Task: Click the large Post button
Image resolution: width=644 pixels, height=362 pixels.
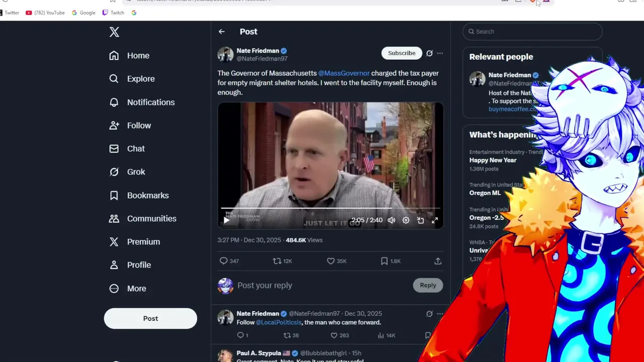Action: 150,318
